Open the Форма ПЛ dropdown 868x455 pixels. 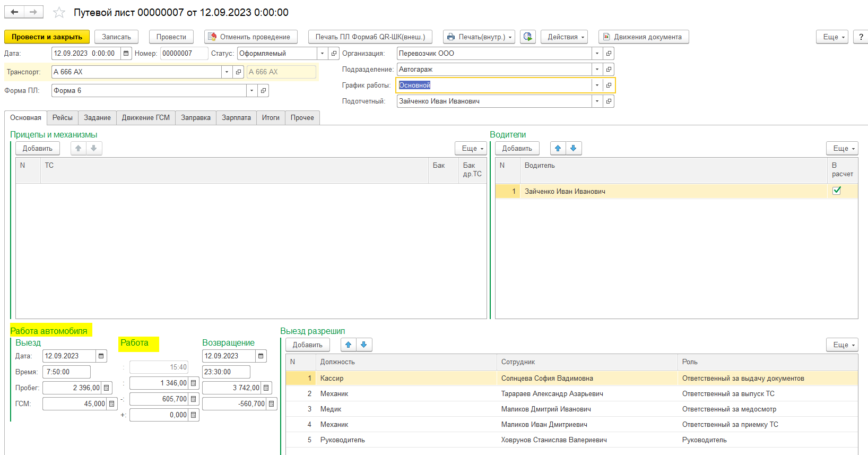point(251,91)
